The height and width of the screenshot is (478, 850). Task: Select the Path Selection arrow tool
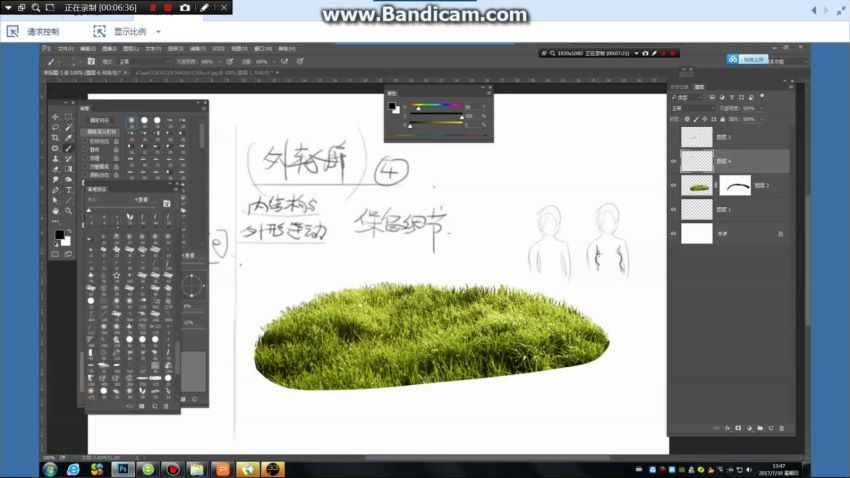(55, 201)
